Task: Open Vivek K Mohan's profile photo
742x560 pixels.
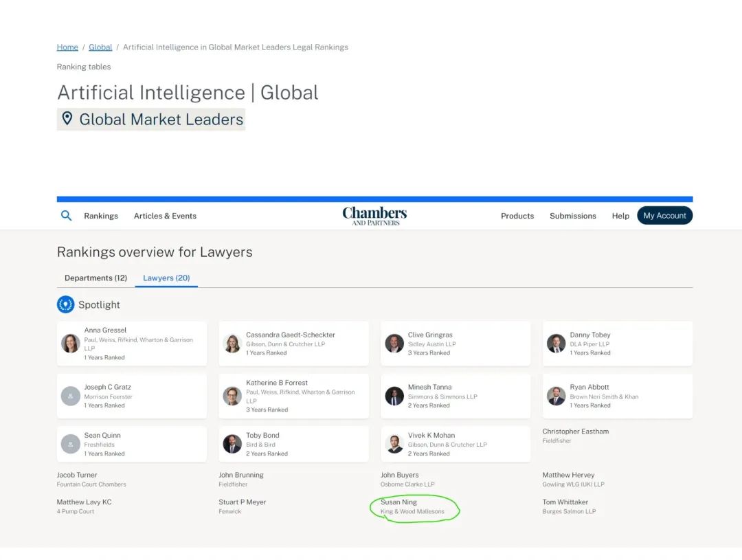Action: [x=394, y=444]
